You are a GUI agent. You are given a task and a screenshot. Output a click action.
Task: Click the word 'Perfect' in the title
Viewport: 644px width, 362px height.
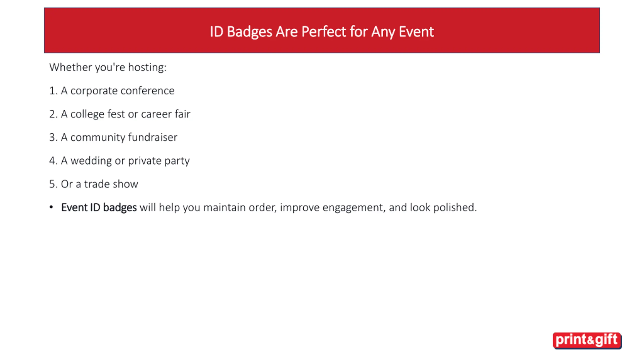[324, 32]
